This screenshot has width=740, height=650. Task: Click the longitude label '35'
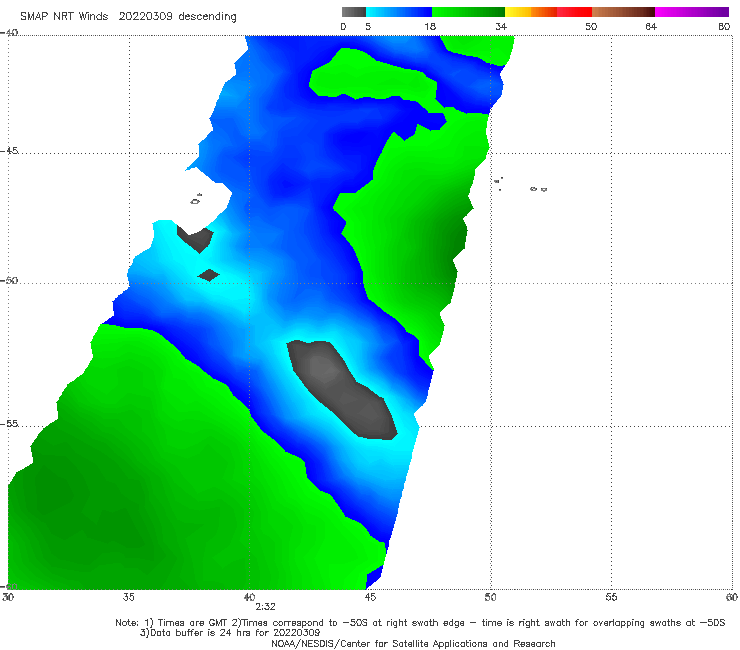(129, 597)
